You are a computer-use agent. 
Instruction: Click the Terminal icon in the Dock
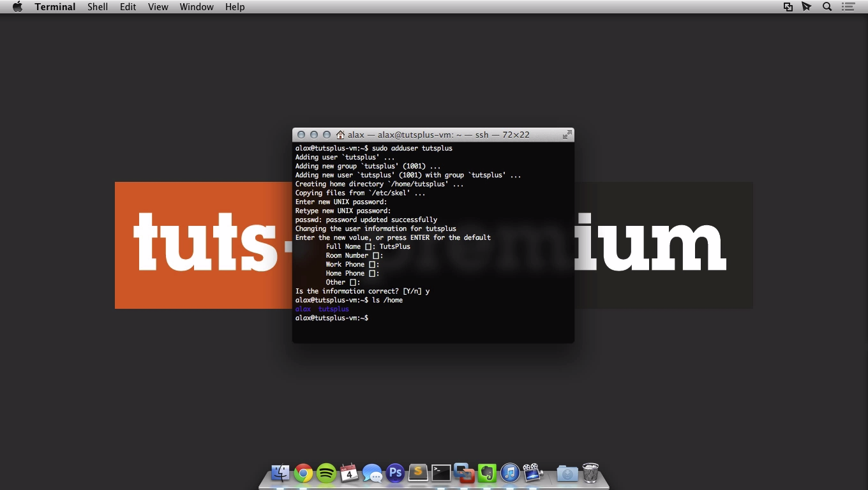(441, 473)
